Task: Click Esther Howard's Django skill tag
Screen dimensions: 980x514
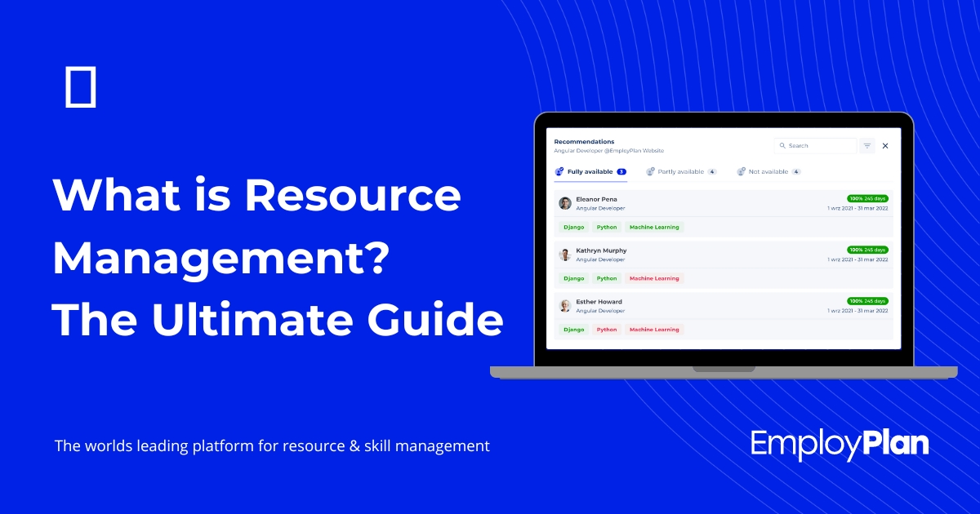Action: pyautogui.click(x=574, y=330)
